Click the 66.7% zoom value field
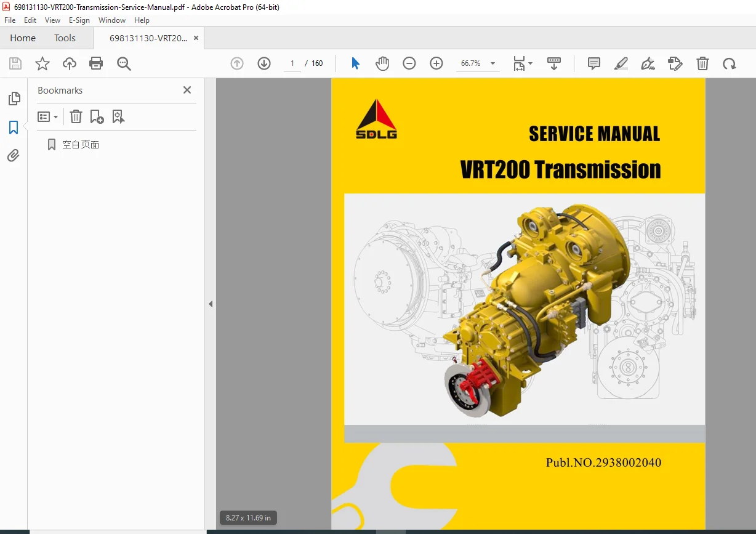 pos(471,63)
